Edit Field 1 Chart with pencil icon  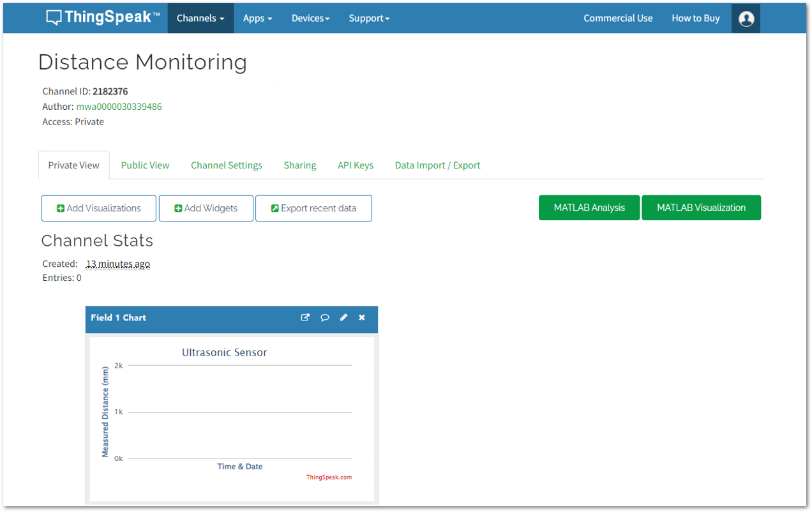(x=343, y=317)
